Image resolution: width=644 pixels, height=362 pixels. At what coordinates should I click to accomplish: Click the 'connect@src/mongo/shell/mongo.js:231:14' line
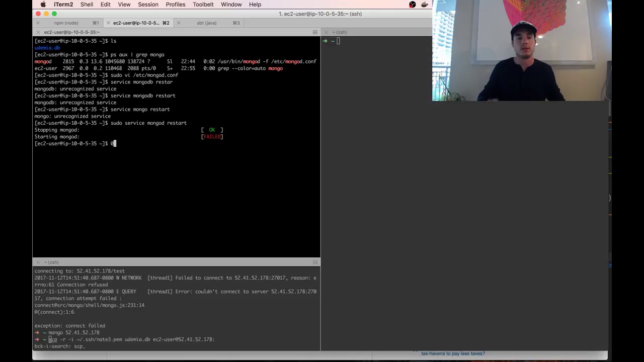pos(90,305)
